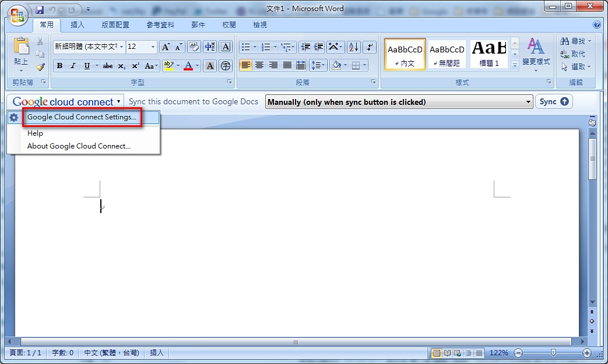
Task: Click the enclosed characters icon
Action: click(225, 66)
